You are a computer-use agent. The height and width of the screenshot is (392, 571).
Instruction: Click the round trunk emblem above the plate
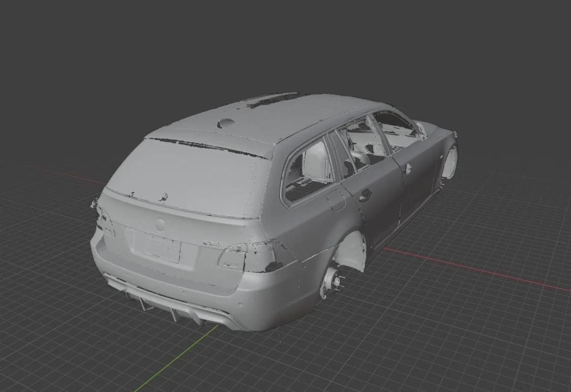[x=160, y=224]
